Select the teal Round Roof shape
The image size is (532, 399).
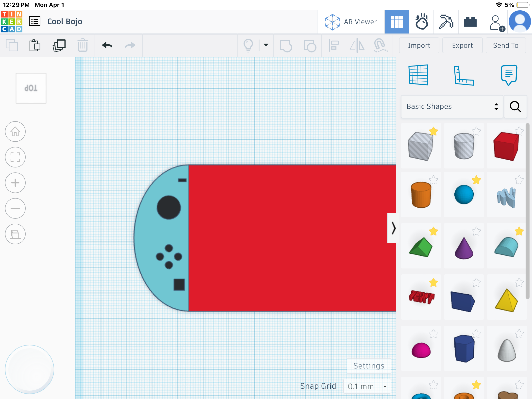coord(506,247)
